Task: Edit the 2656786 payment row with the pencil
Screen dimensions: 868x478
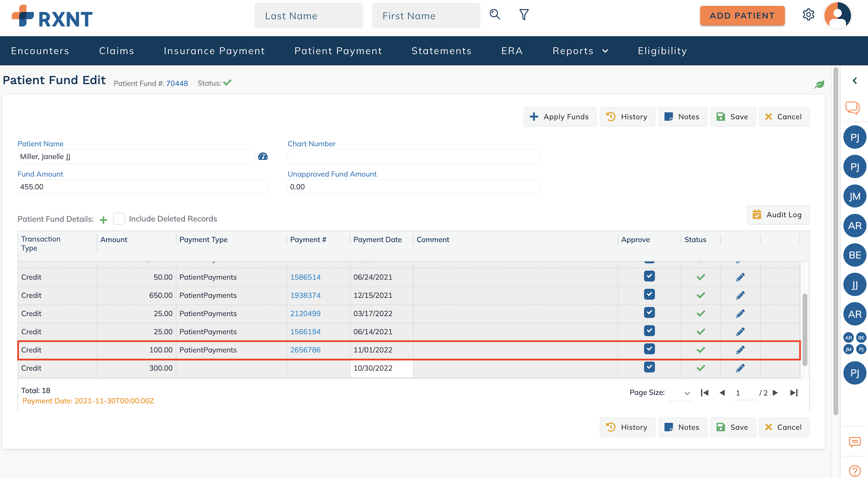Action: (x=740, y=350)
